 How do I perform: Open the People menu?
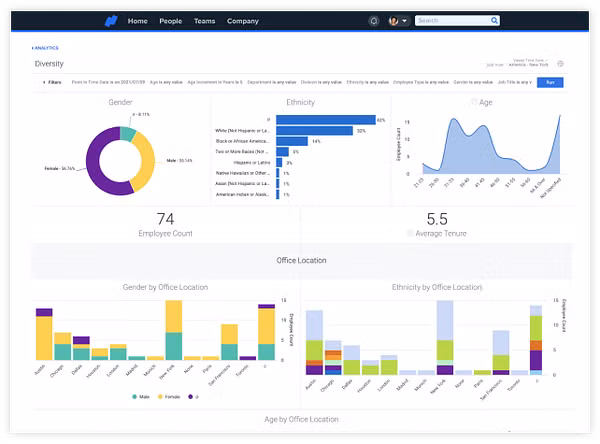pos(171,20)
